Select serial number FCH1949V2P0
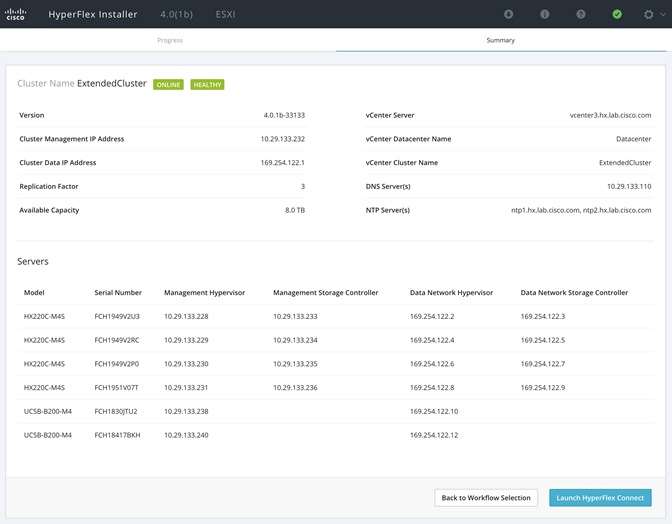672x524 pixels. click(117, 364)
